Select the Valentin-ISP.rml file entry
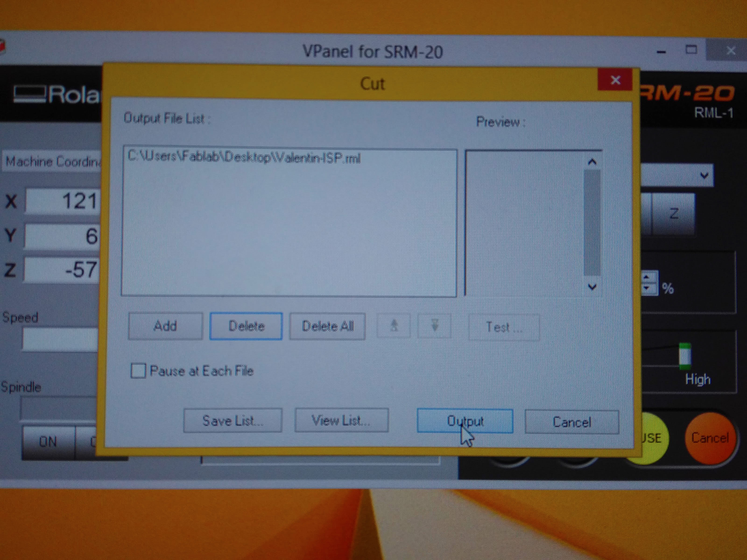 [244, 158]
